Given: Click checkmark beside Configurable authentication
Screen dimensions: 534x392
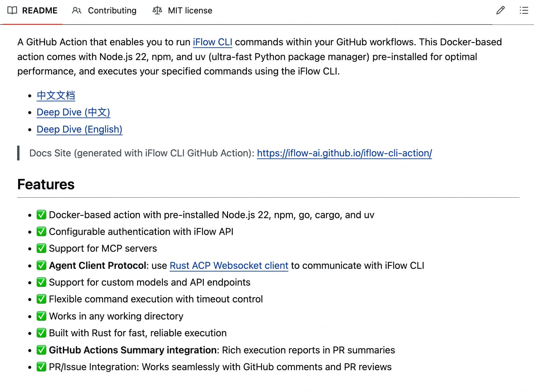Looking at the screenshot, I should 41,232.
